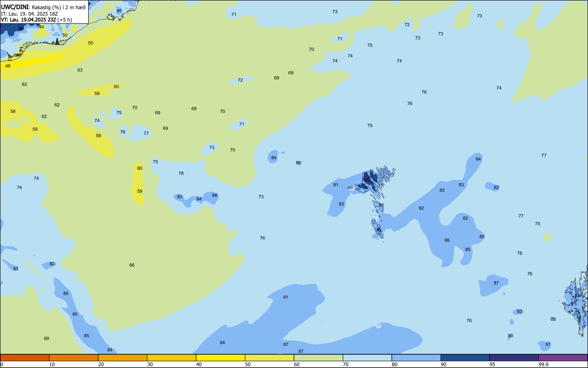The image size is (588, 368).
Task: Click the 80–90 medium blue legend swatch
Action: [416, 357]
